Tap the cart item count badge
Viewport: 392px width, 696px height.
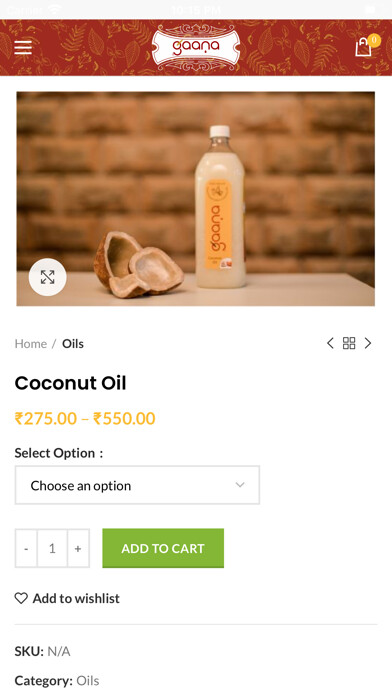click(x=374, y=40)
